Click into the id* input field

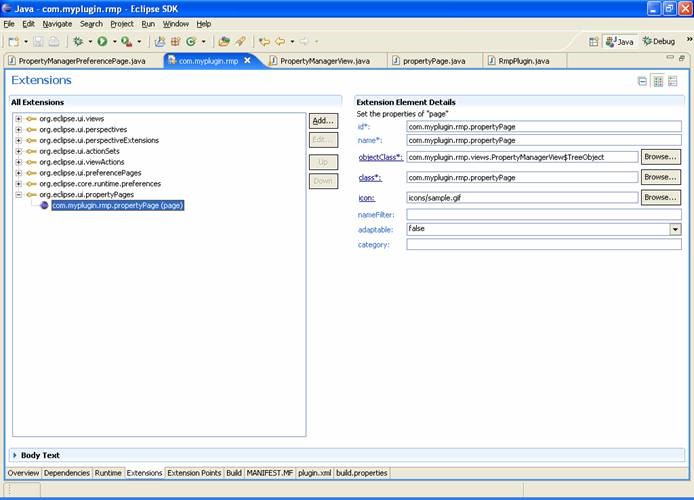click(x=544, y=127)
